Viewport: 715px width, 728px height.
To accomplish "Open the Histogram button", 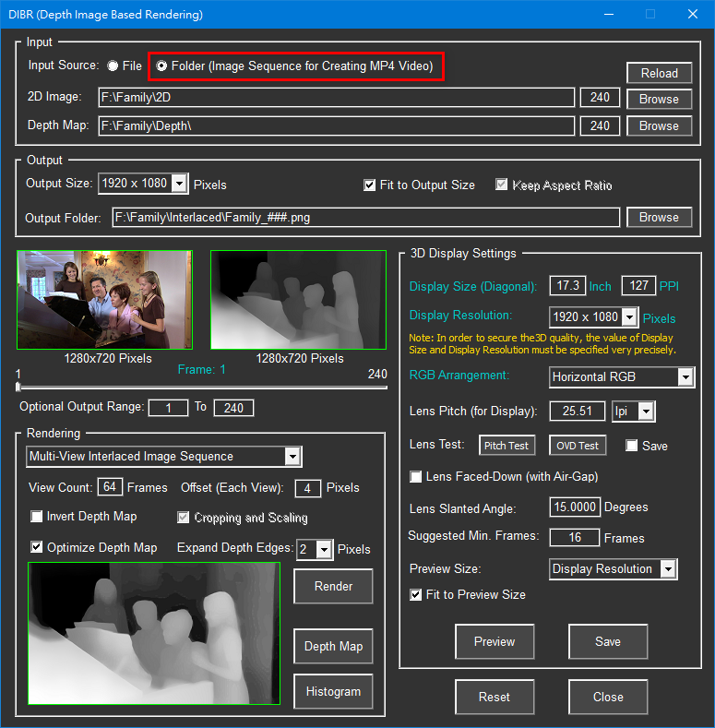I will tap(333, 691).
